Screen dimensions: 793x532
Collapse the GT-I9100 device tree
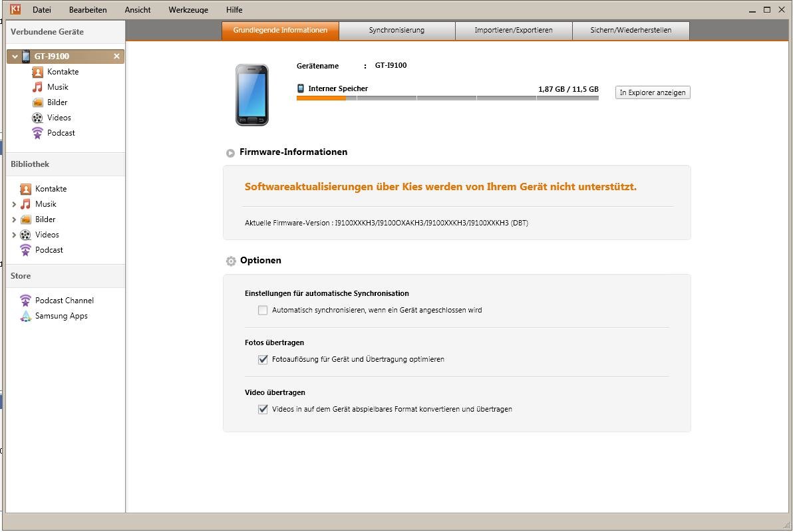coord(15,57)
